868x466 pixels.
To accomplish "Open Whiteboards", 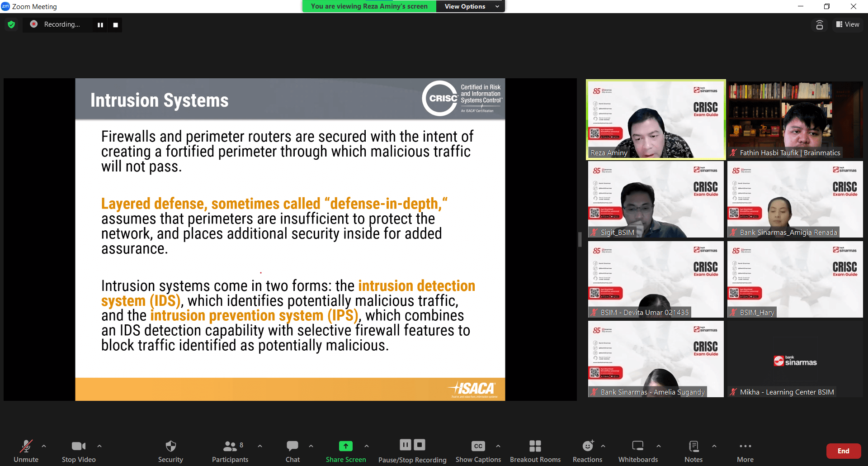I will pyautogui.click(x=638, y=451).
